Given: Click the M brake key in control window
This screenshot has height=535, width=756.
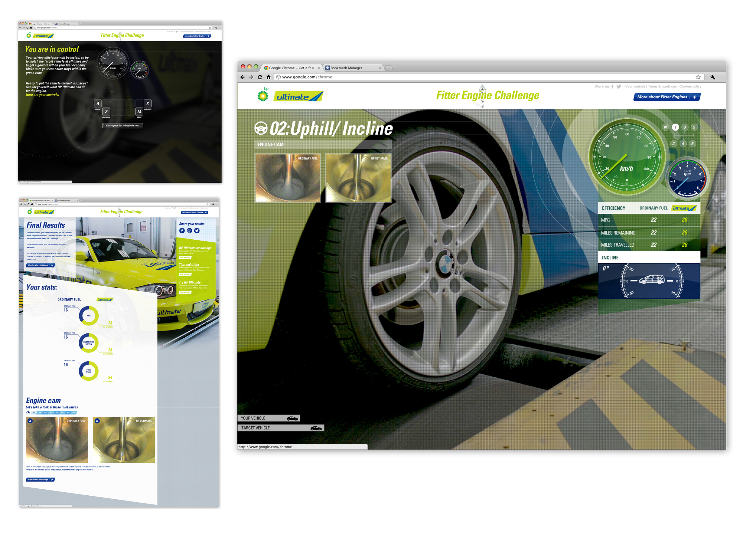Looking at the screenshot, I should click(x=139, y=112).
